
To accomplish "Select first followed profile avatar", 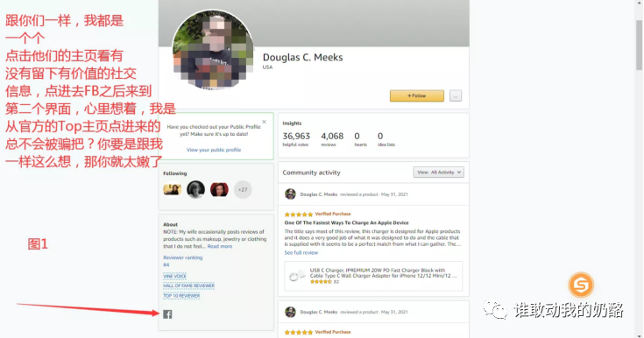I will pyautogui.click(x=172, y=190).
